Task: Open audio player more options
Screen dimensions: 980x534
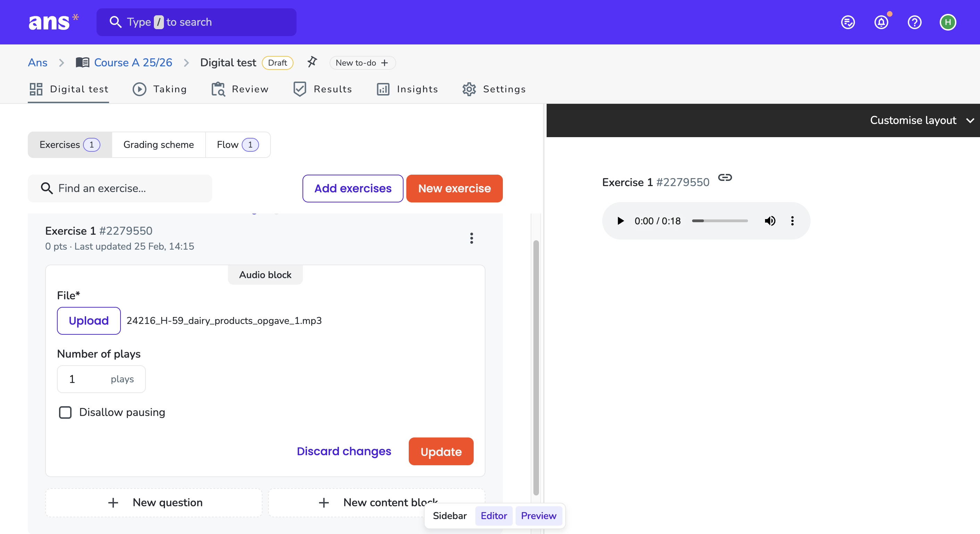Action: tap(792, 220)
